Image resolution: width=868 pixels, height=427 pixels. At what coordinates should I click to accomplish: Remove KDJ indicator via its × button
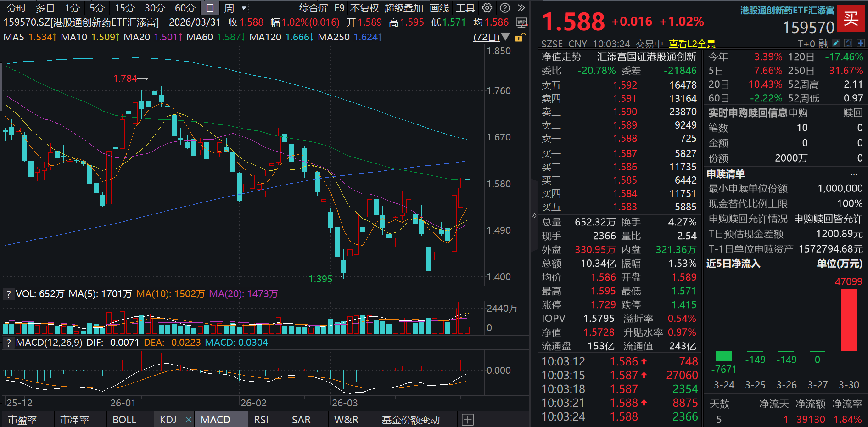(188, 419)
